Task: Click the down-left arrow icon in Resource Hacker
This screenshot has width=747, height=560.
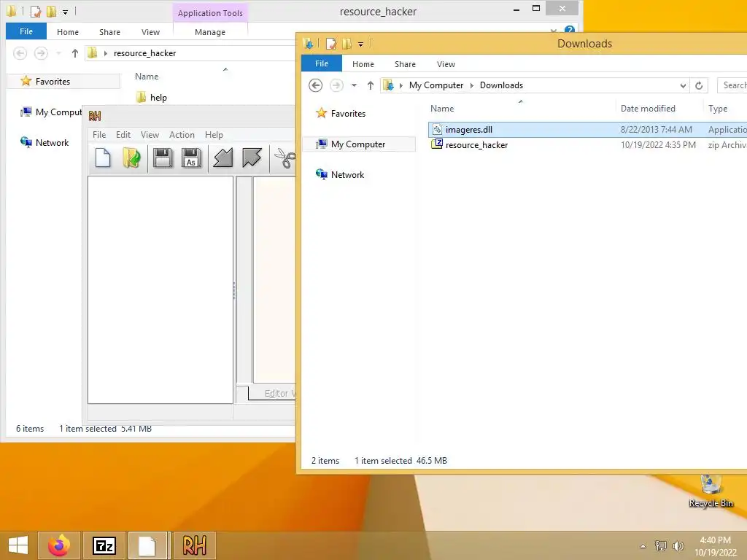Action: 222,158
